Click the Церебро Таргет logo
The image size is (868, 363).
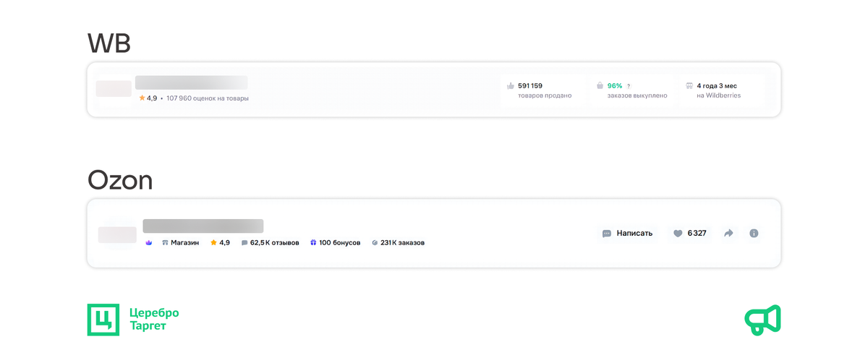click(134, 320)
